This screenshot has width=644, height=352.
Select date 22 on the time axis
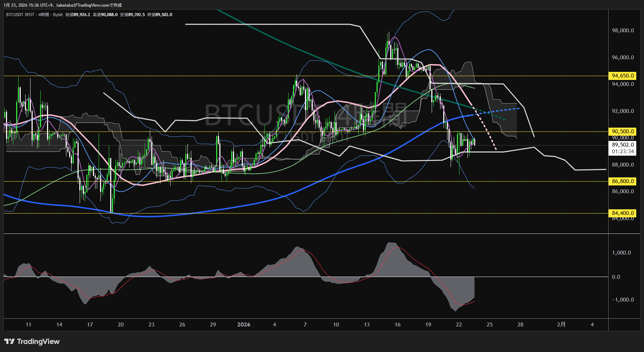[459, 325]
